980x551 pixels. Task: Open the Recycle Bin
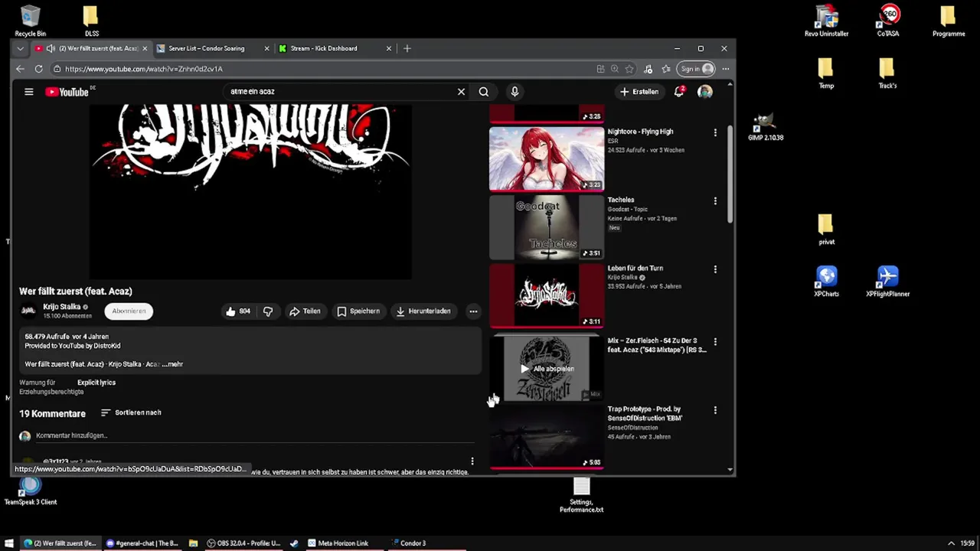point(30,21)
